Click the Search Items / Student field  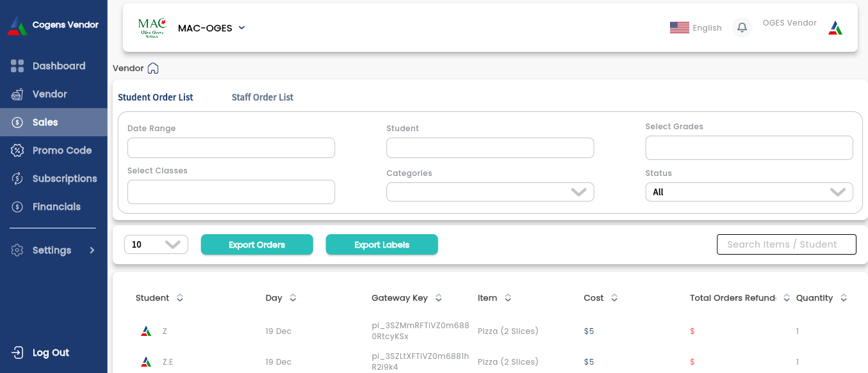click(x=786, y=244)
